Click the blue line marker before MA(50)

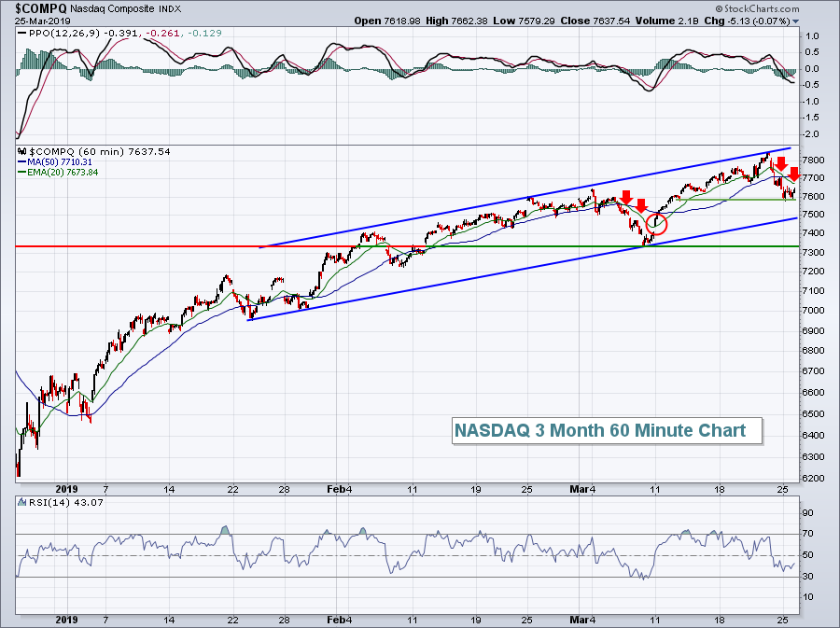22,161
